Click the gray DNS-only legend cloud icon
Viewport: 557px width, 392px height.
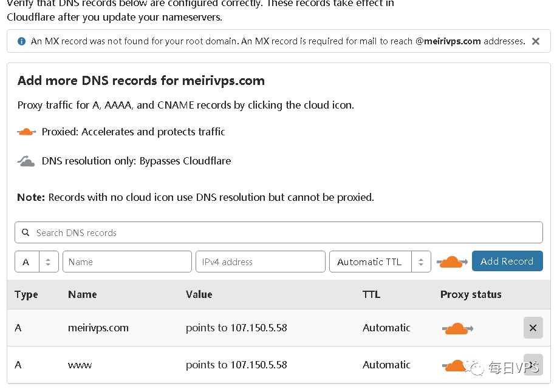(x=26, y=161)
